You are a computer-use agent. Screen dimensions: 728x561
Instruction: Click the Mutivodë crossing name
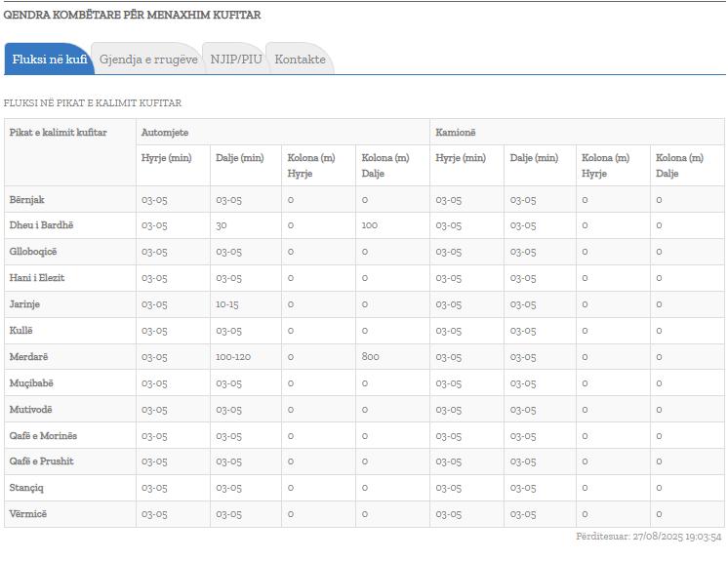tap(31, 410)
